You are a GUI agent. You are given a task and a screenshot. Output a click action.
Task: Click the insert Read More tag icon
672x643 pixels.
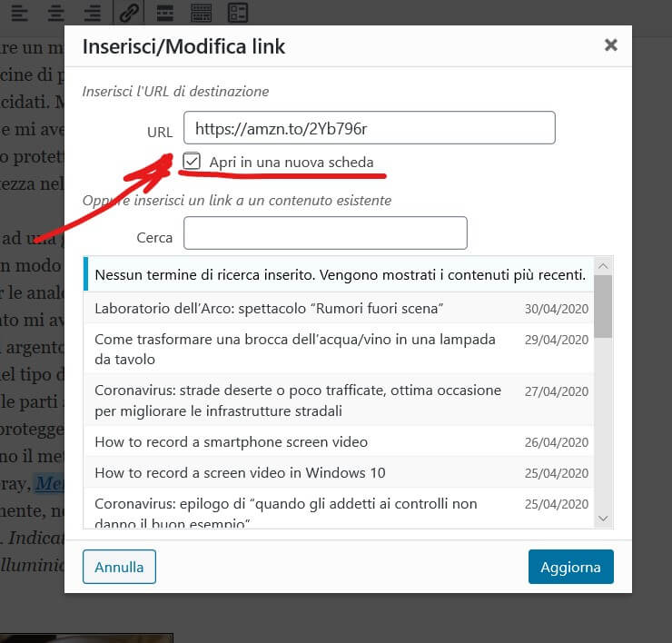(165, 13)
